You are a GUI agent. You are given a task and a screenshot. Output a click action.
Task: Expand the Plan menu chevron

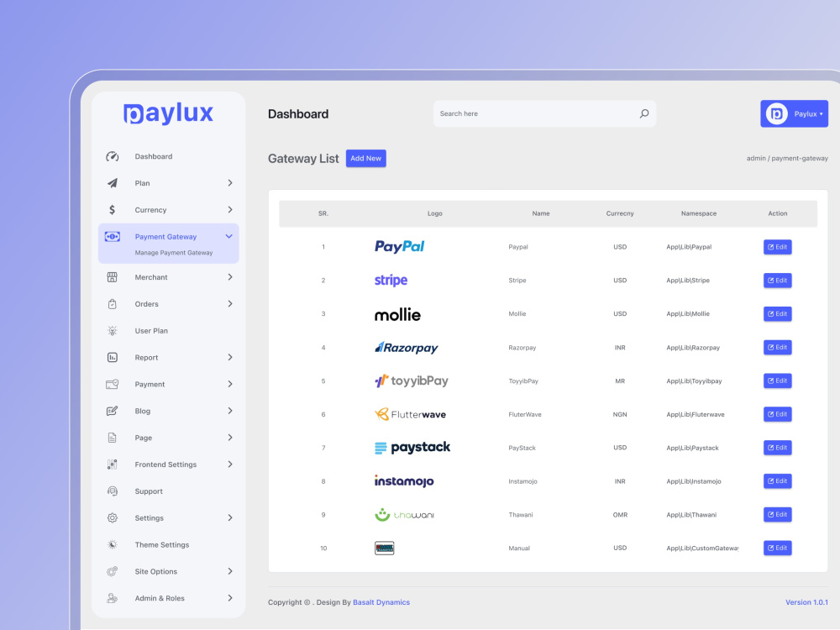click(230, 183)
